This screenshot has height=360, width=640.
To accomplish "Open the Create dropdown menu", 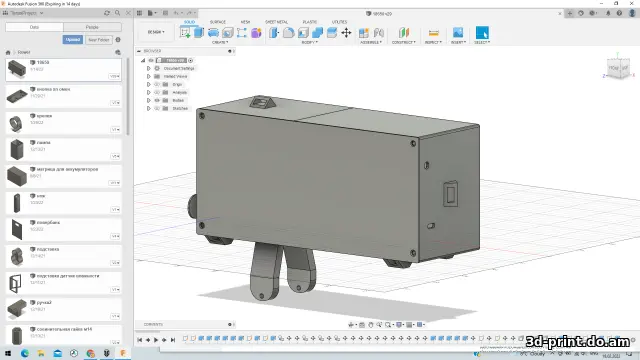I will click(220, 42).
